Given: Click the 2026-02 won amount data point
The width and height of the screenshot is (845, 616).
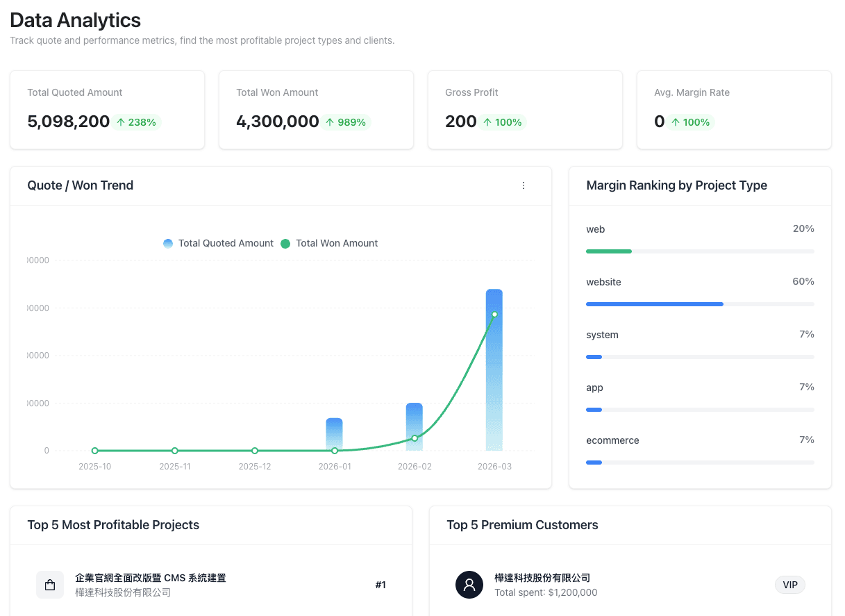Looking at the screenshot, I should coord(415,438).
